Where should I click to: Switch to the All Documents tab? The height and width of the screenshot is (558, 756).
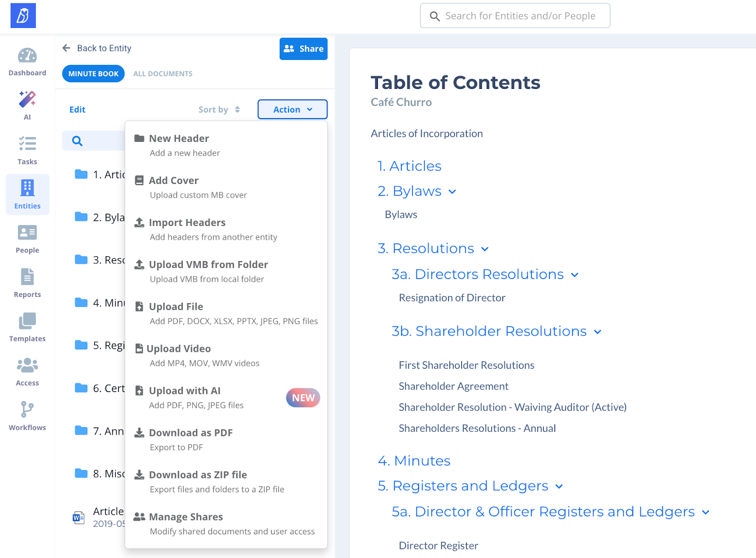(x=163, y=74)
